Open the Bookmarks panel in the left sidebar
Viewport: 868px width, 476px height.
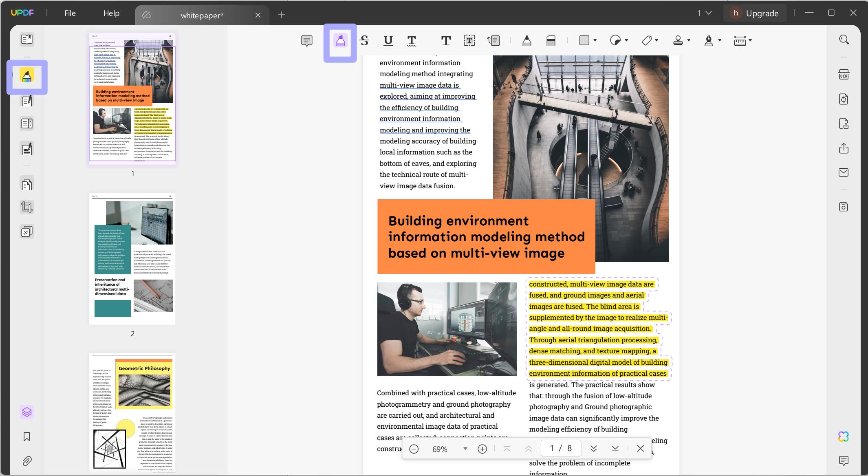point(26,436)
